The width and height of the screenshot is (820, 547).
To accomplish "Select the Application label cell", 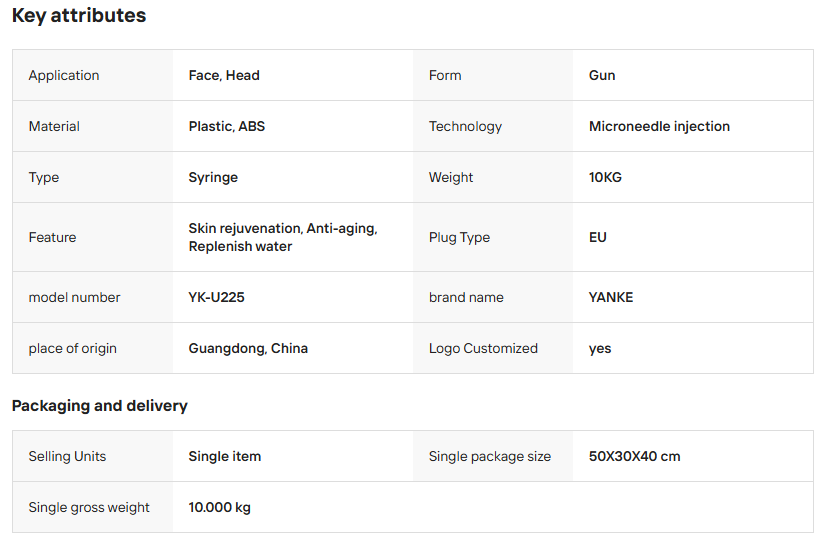I will tap(64, 76).
